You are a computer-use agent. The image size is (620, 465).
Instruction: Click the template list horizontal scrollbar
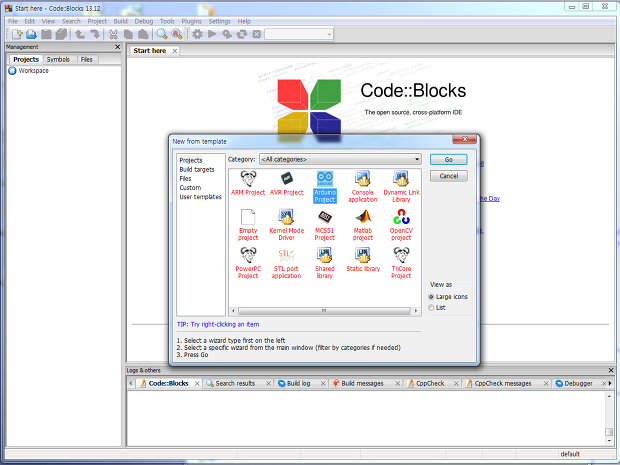point(324,311)
